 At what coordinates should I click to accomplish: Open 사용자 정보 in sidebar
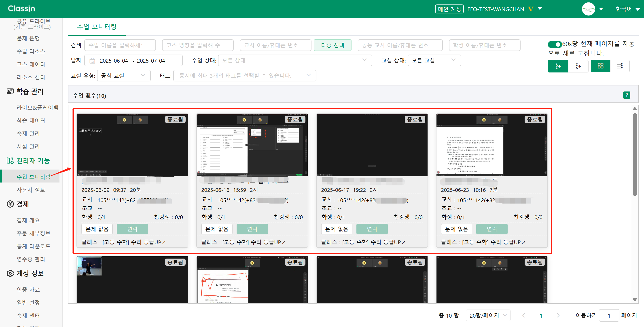[x=31, y=190]
